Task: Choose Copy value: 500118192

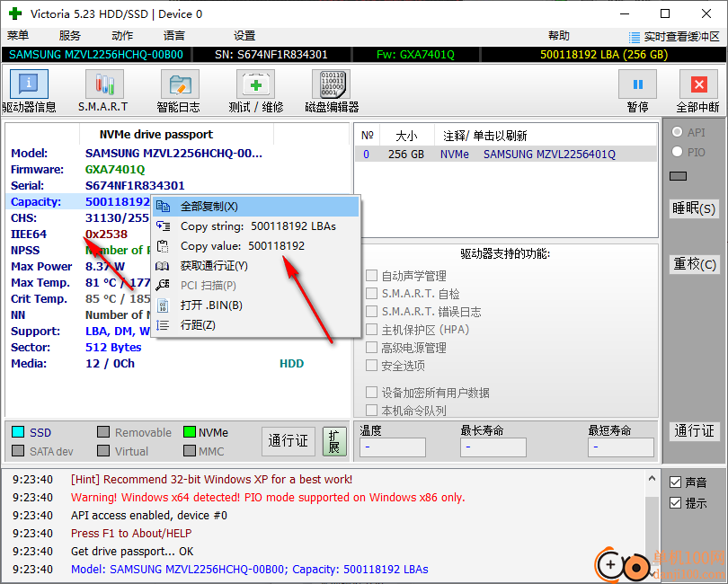Action: [x=256, y=246]
